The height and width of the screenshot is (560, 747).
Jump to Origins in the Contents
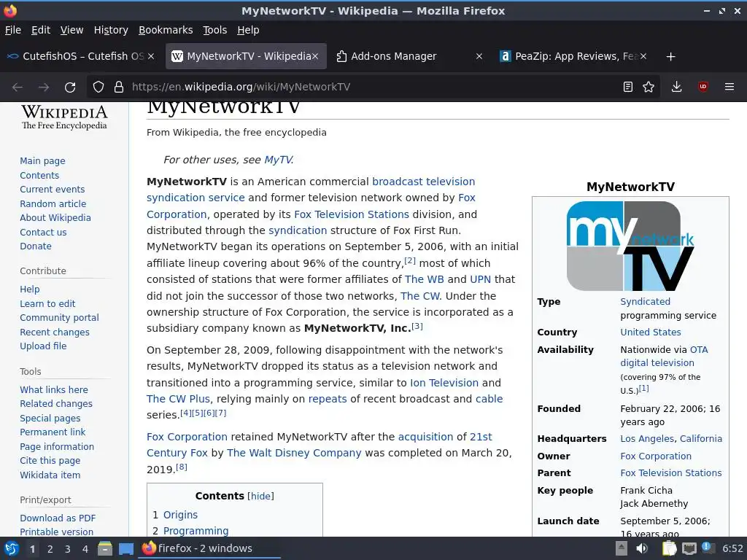click(180, 516)
